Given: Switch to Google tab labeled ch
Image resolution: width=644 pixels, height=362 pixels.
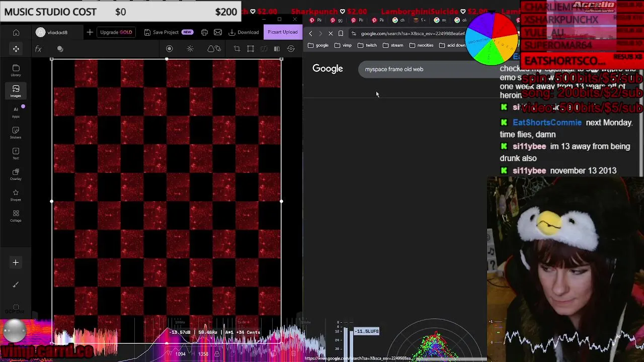Looking at the screenshot, I should [x=398, y=20].
